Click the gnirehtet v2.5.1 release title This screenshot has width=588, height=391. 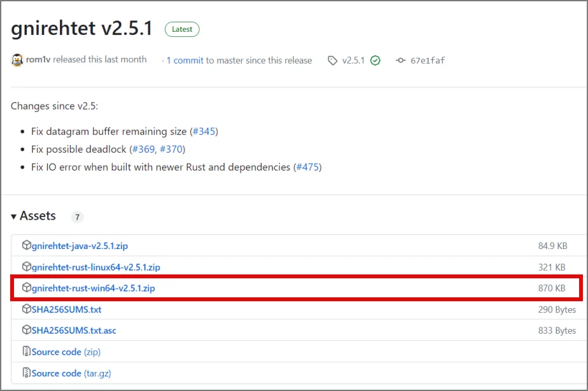click(81, 29)
